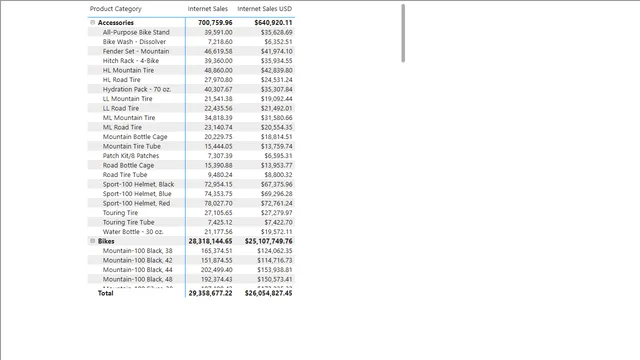This screenshot has height=360, width=640.
Task: Click the vertical scrollbar thumb
Action: click(403, 33)
